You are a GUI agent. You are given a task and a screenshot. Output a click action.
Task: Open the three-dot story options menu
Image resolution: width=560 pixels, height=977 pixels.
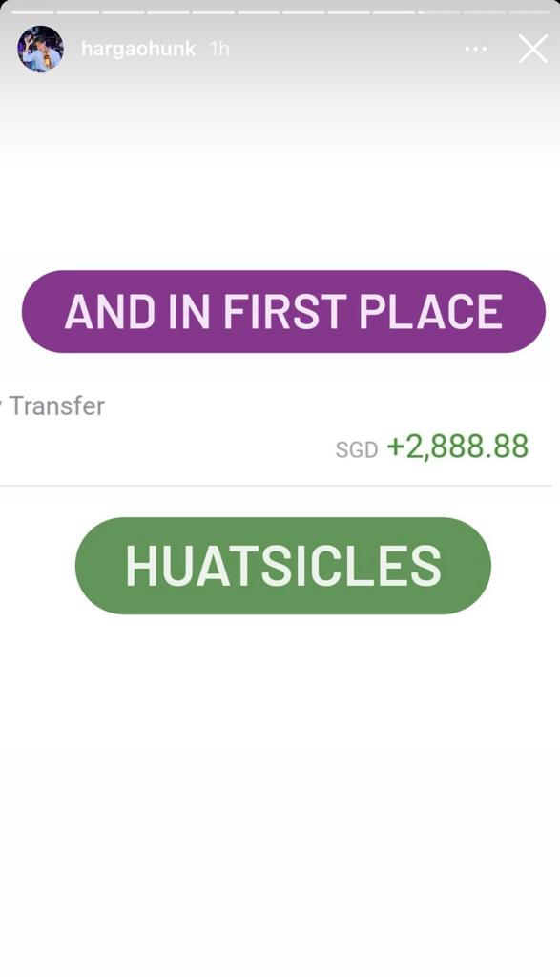(476, 49)
